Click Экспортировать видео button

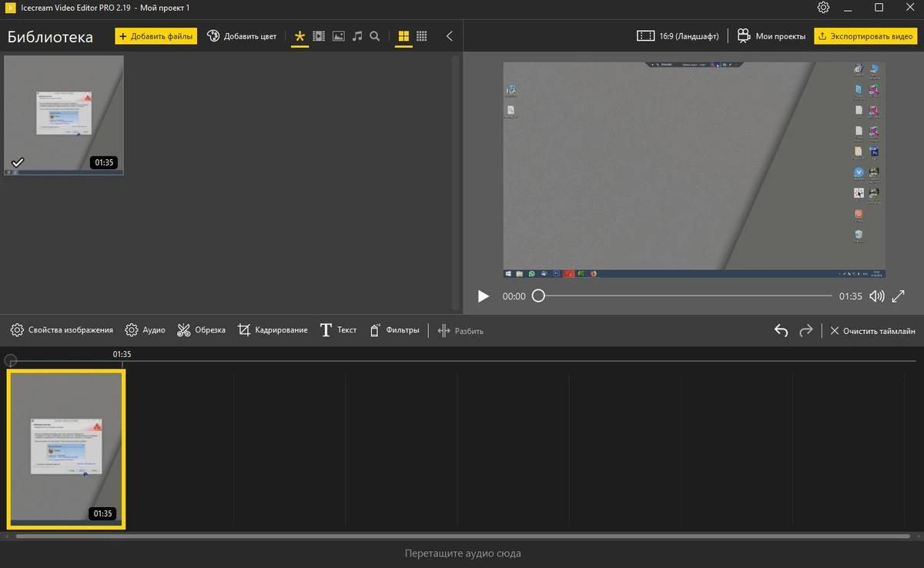pos(865,36)
